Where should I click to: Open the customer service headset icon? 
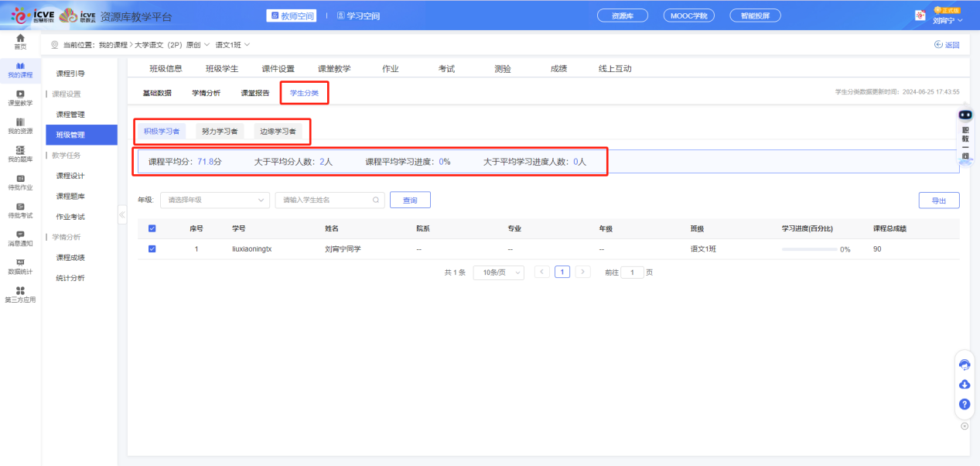coord(964,364)
